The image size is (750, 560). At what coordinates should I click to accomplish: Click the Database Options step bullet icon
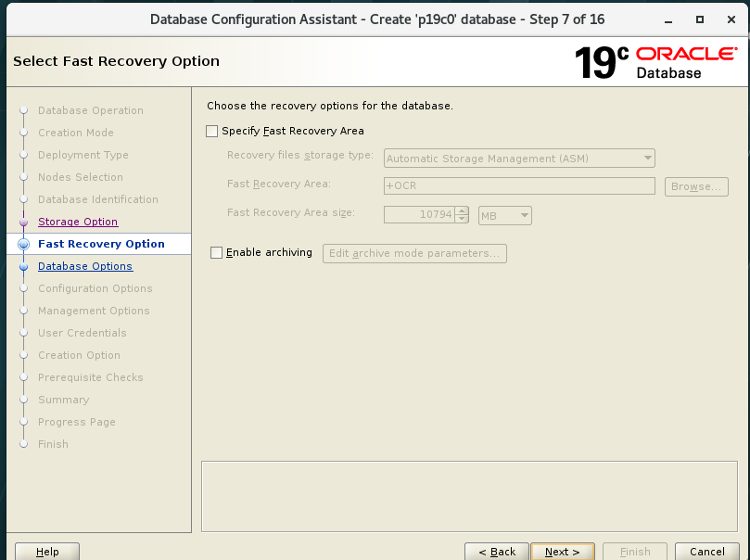pyautogui.click(x=23, y=266)
